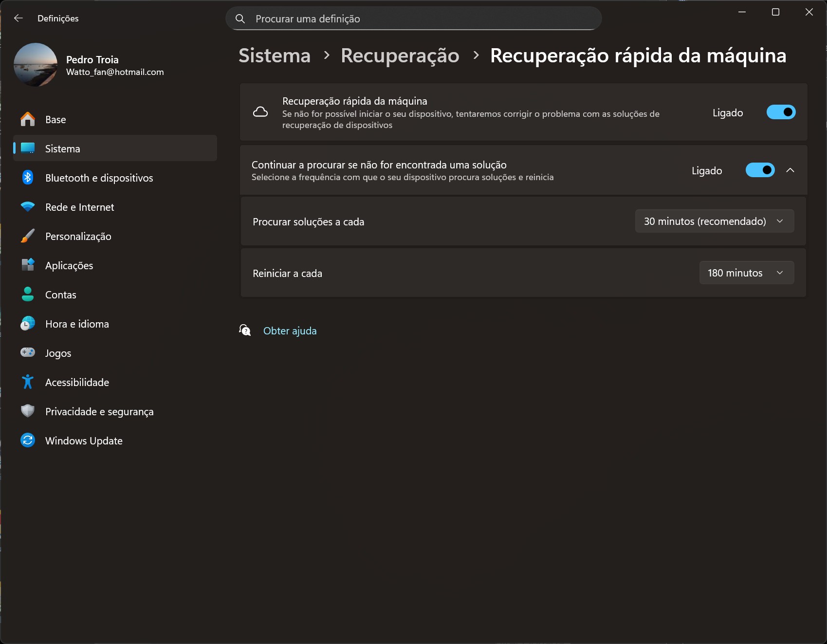The image size is (827, 644).
Task: Open the 30 minutos (recomendado) dropdown
Action: click(x=714, y=221)
